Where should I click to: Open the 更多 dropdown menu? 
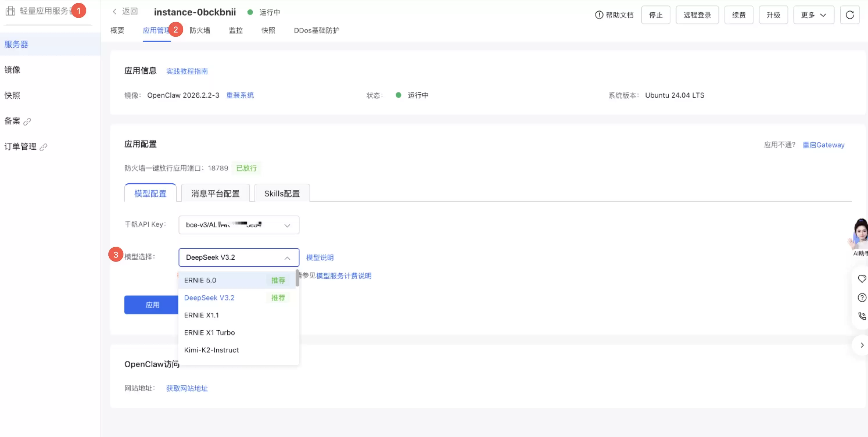click(813, 15)
